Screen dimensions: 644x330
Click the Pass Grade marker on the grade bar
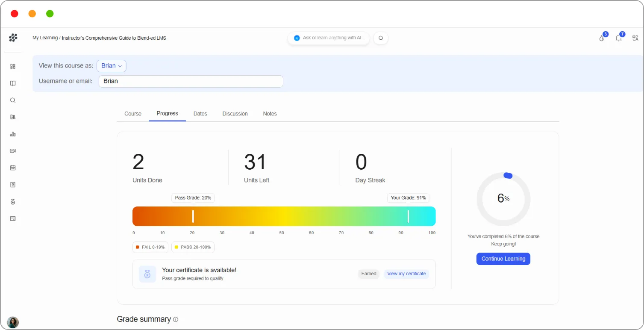pyautogui.click(x=193, y=216)
